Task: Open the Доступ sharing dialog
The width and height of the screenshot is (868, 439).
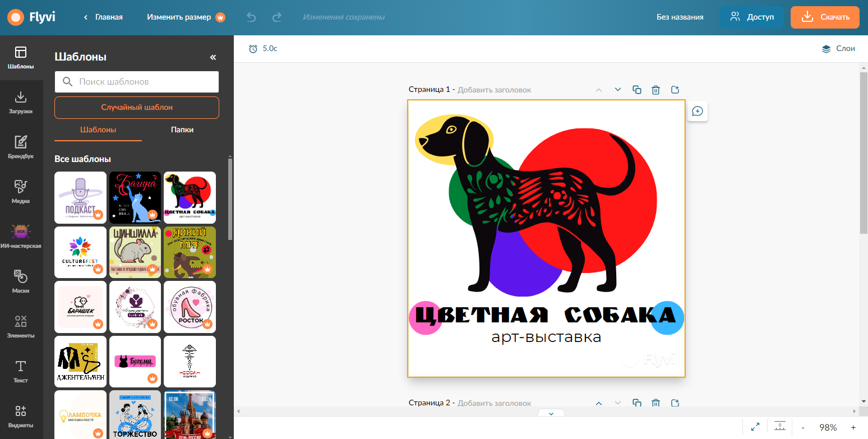Action: [x=752, y=17]
